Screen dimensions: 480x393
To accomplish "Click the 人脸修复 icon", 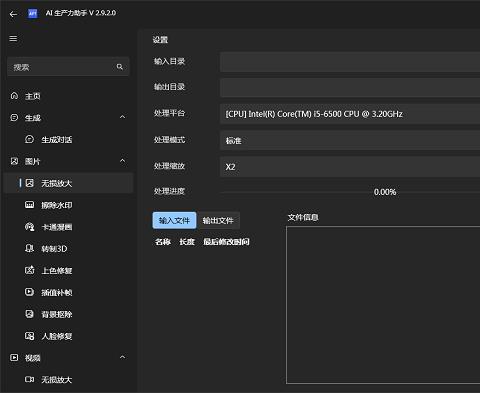I will click(x=29, y=336).
